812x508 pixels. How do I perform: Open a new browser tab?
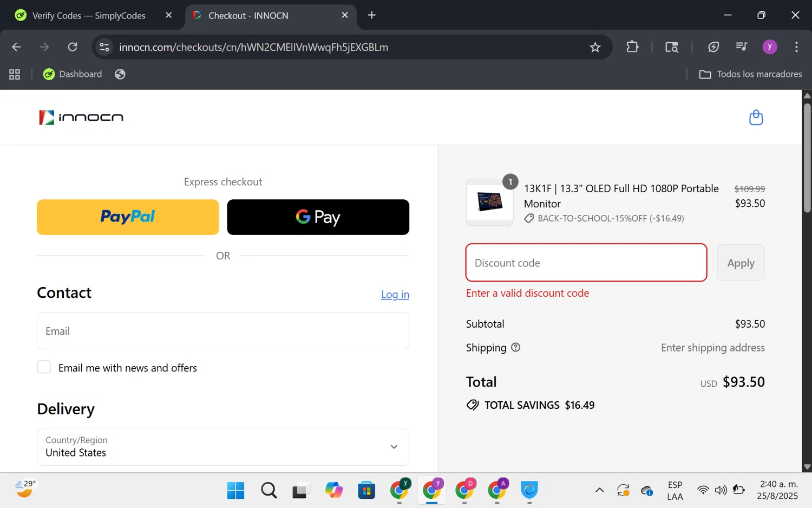[372, 15]
